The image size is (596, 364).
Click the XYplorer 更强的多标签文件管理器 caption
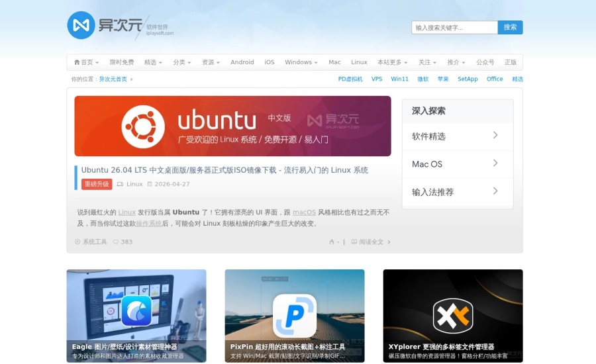pos(441,347)
